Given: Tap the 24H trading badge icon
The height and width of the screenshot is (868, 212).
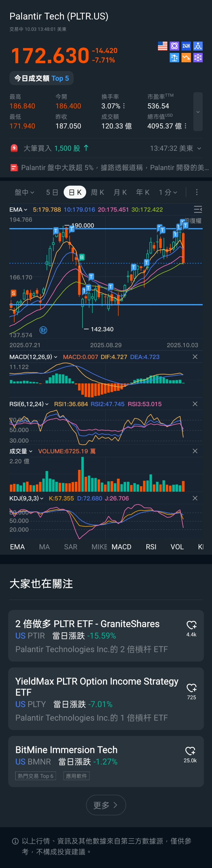Looking at the screenshot, I should 186,46.
